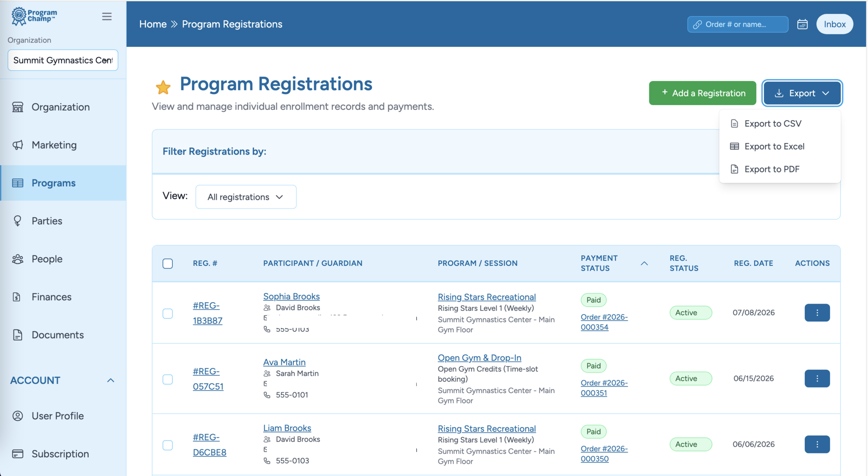This screenshot has width=868, height=476.
Task: Check the box for #REG-1B3B87 row
Action: (168, 314)
